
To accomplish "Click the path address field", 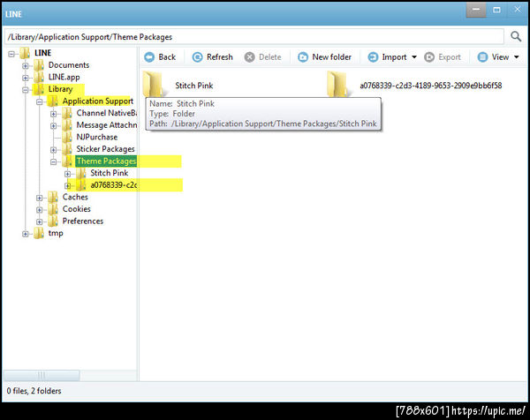I will pos(254,37).
